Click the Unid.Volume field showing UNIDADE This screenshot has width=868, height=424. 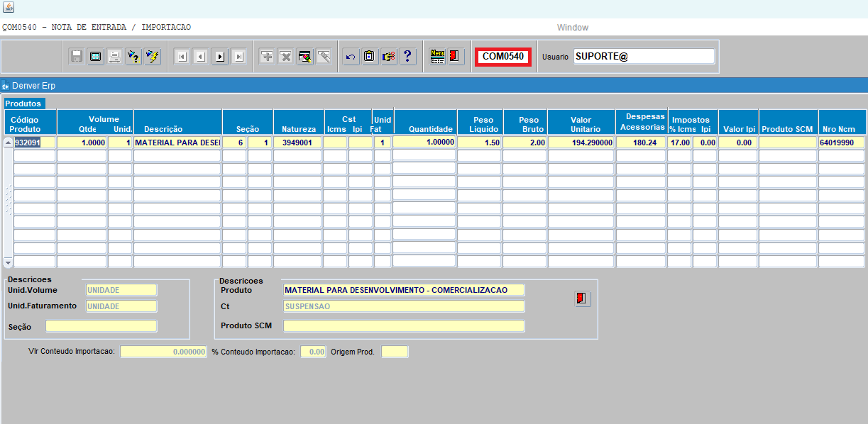click(121, 289)
